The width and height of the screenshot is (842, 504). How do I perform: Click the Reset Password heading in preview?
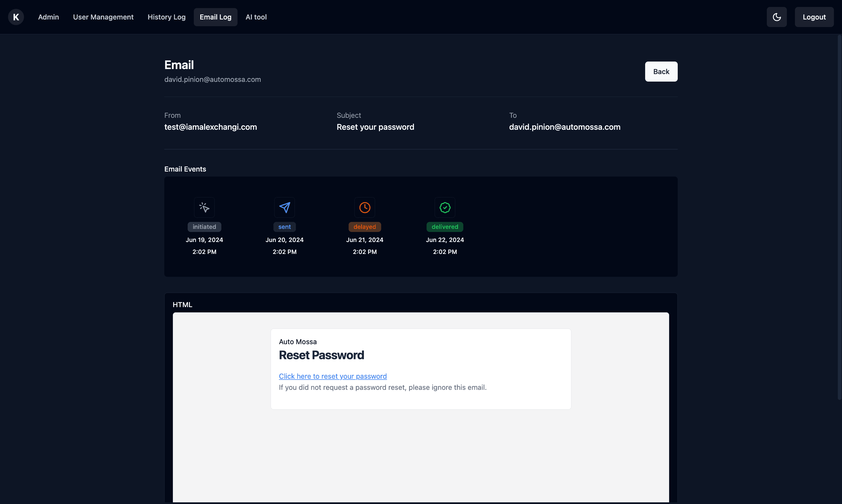click(321, 355)
